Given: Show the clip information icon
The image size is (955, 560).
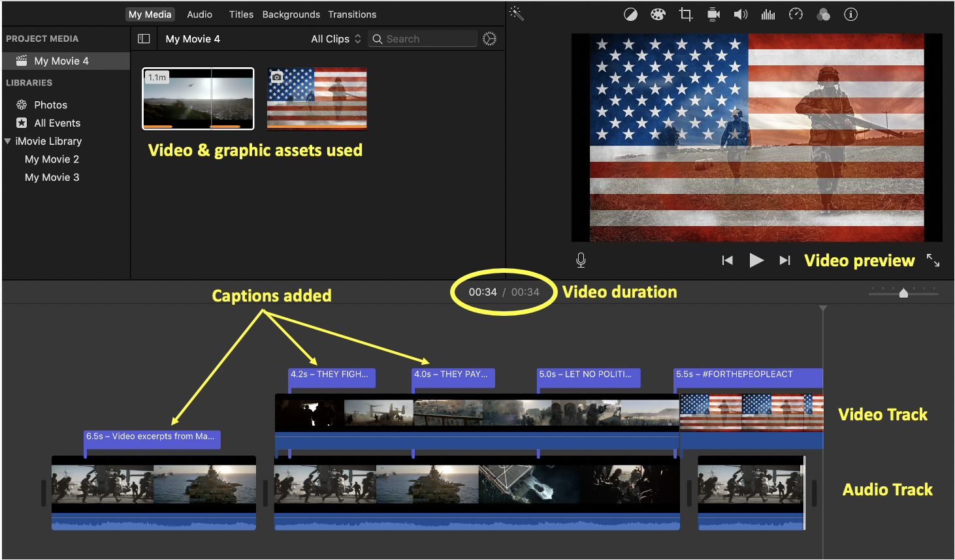Looking at the screenshot, I should click(x=850, y=14).
